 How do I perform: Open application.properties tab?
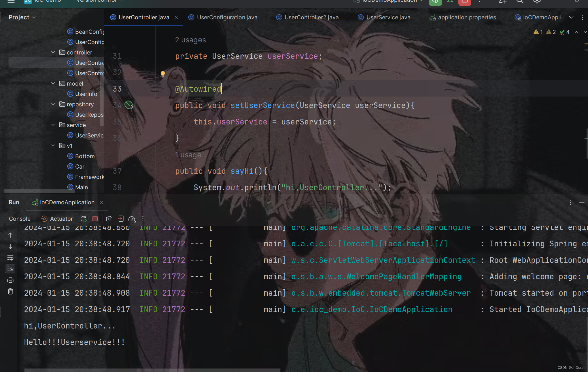pos(463,17)
